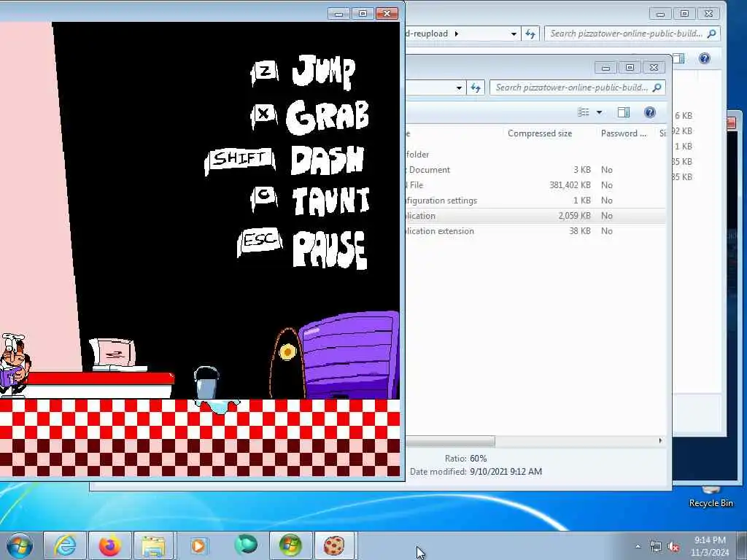Open Firefox from the taskbar
This screenshot has height=560, width=747.
pyautogui.click(x=109, y=545)
